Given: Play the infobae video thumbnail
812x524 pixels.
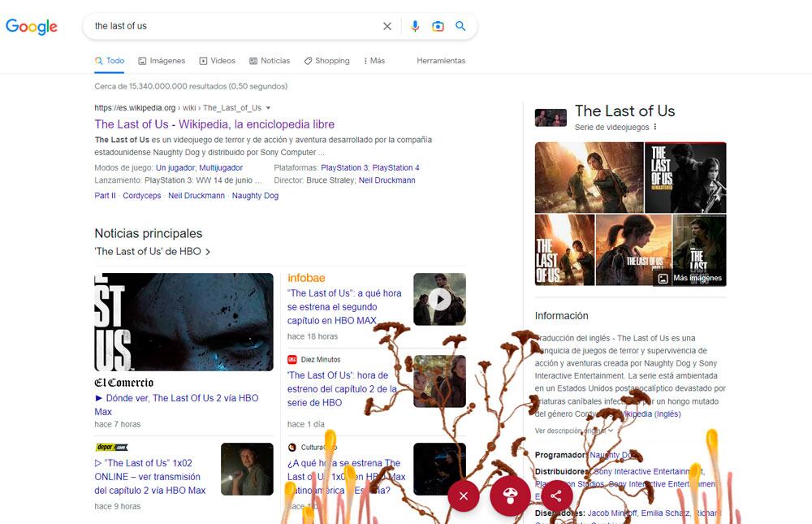Looking at the screenshot, I should (x=439, y=299).
